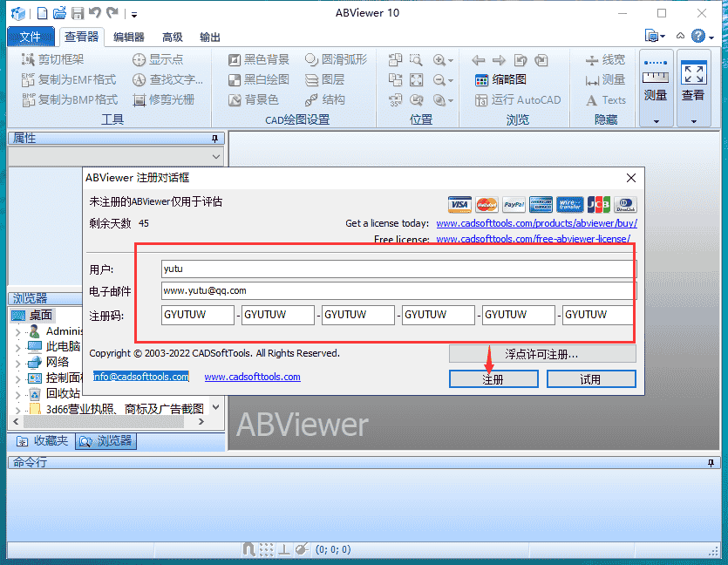Open the 图层 panel

[324, 80]
